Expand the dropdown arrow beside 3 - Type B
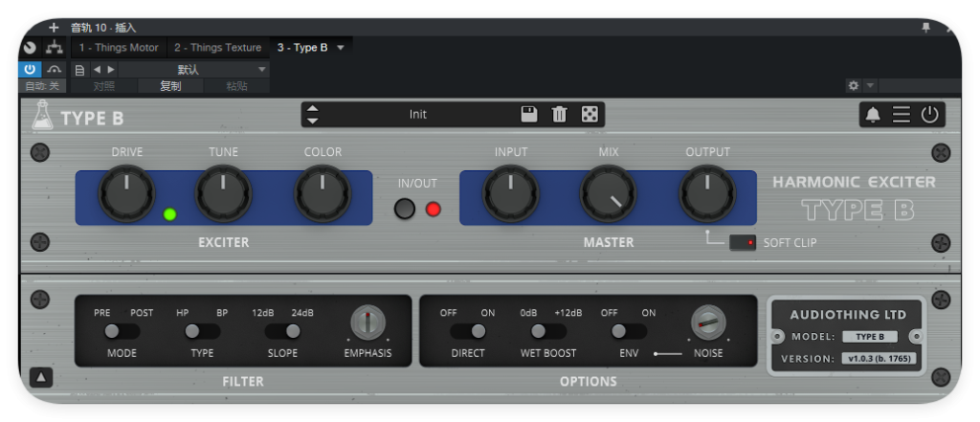 [341, 48]
